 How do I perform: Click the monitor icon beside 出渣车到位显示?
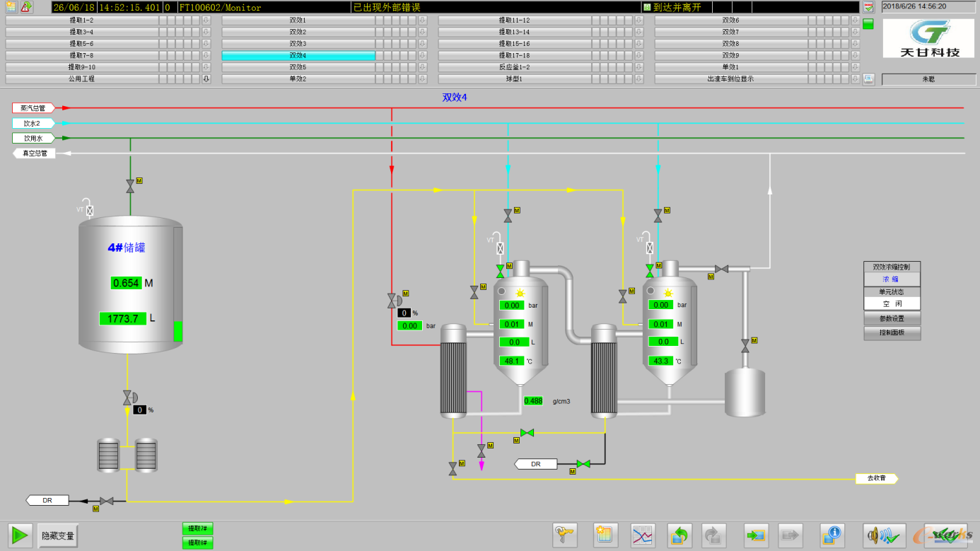click(868, 79)
